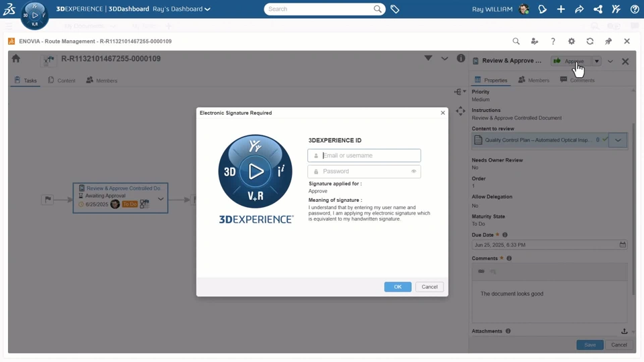Click Due Date info icon
The image size is (644, 362).
point(504,235)
